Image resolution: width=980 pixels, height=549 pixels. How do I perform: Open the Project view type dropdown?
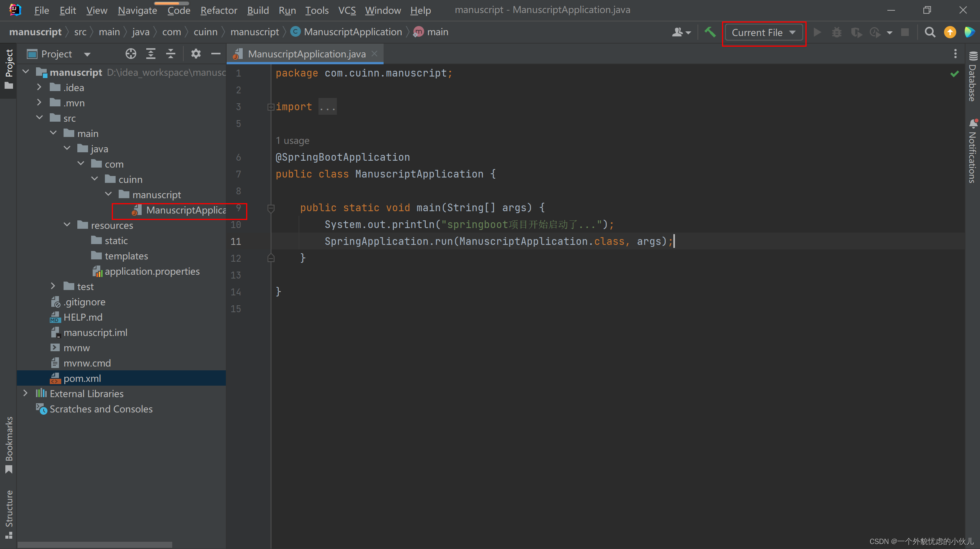coord(87,54)
